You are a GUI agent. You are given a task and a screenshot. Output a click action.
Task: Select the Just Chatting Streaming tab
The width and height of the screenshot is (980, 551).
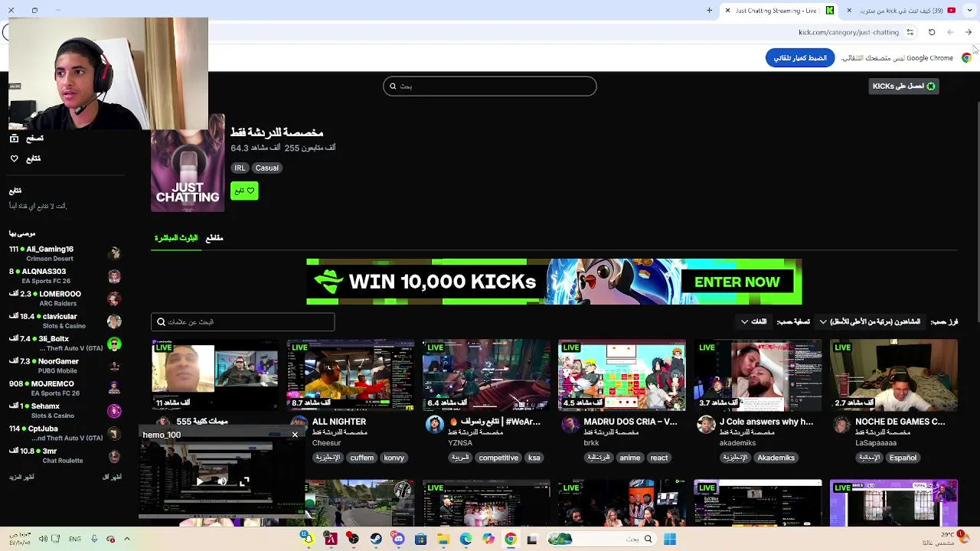[x=779, y=11]
